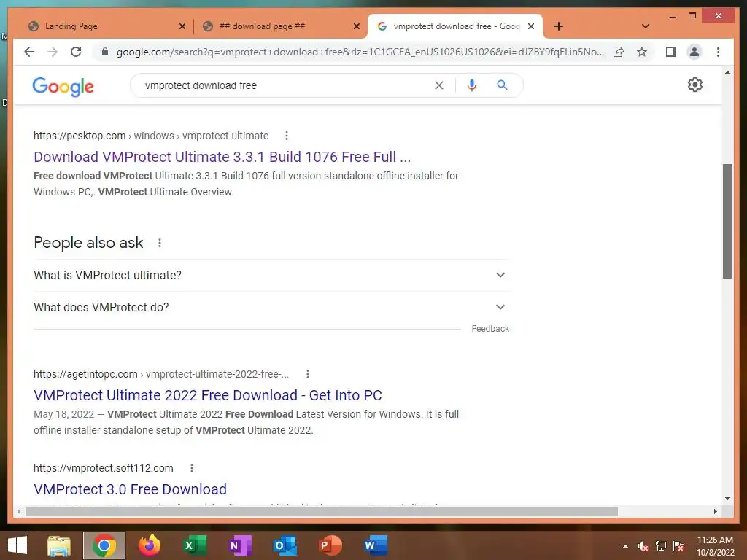
Task: Bookmark this tab with the star icon
Action: click(x=642, y=52)
